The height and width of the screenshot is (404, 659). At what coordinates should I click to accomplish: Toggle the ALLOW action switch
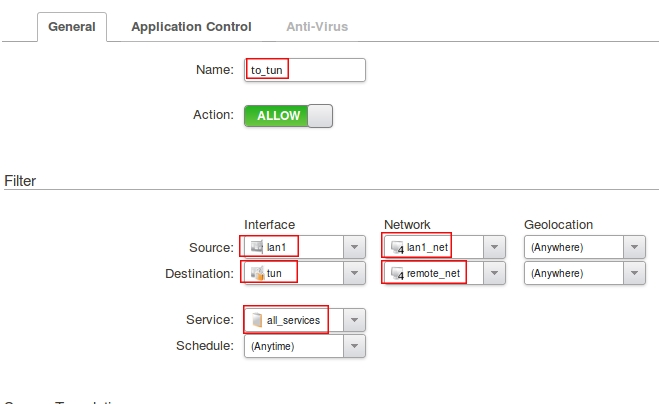coord(319,116)
